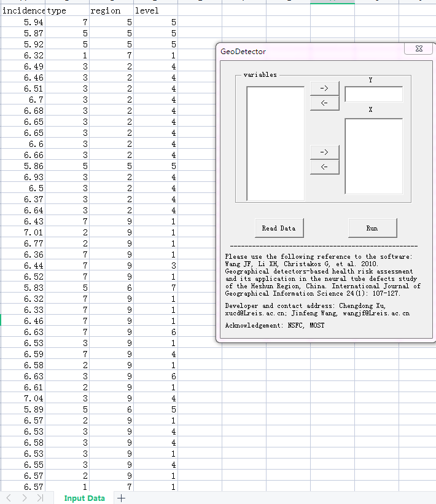Screen dimensions: 436x504
Task: Select the region cell in the 5.89 row
Action: pyautogui.click(x=111, y=409)
